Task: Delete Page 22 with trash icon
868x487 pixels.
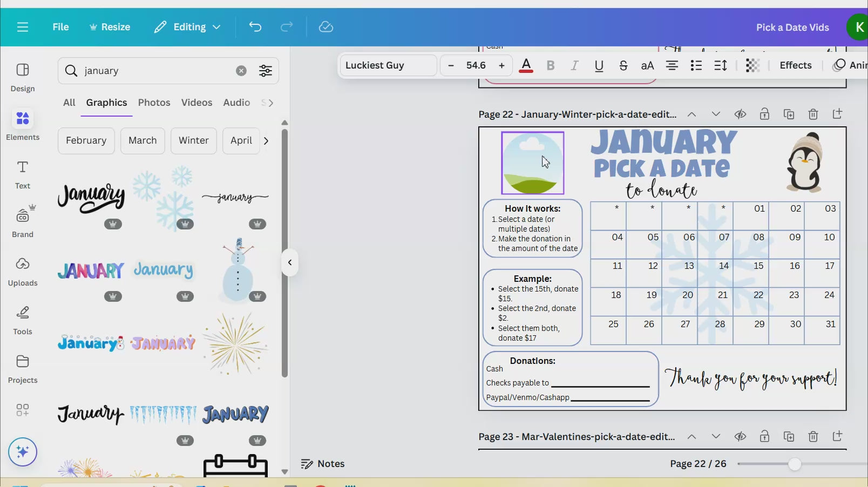Action: (813, 114)
